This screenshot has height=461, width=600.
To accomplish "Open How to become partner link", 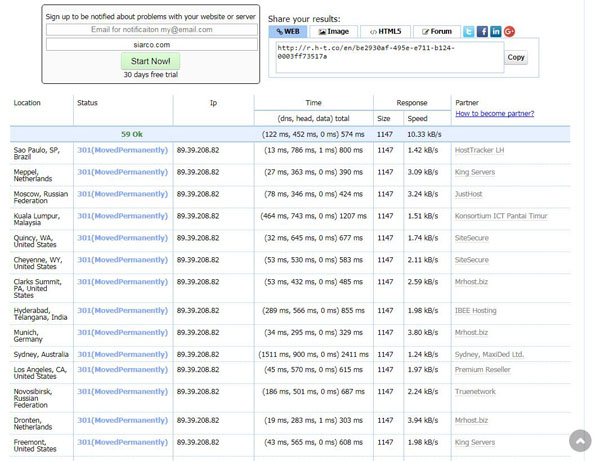I will point(494,114).
